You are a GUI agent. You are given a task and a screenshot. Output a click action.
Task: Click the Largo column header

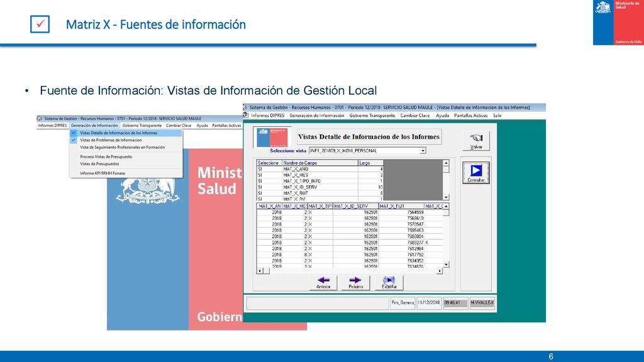tap(370, 163)
